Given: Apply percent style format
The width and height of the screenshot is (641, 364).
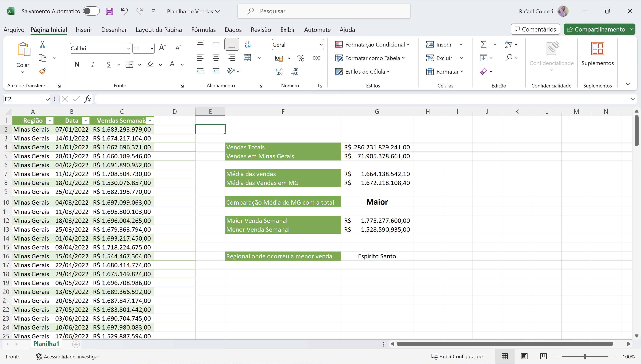Looking at the screenshot, I should point(301,58).
